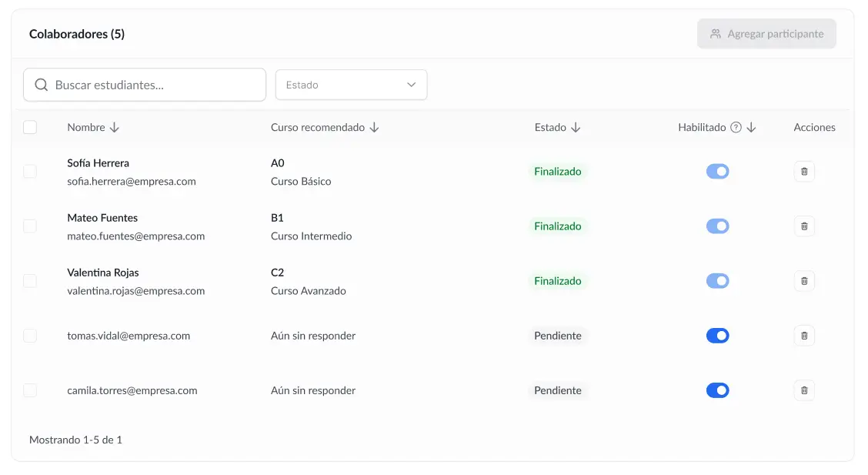Sort by Nombre using its arrow icon
The image size is (868, 475).
point(114,127)
